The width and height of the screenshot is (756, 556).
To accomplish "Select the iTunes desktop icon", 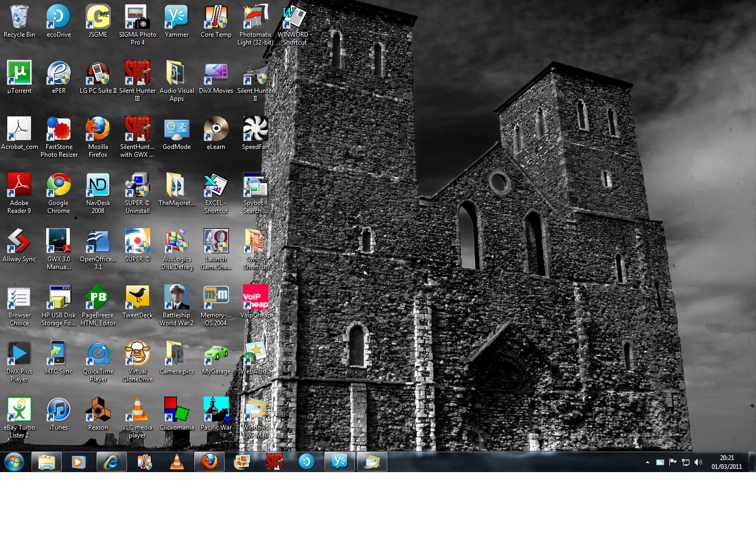I will (58, 410).
